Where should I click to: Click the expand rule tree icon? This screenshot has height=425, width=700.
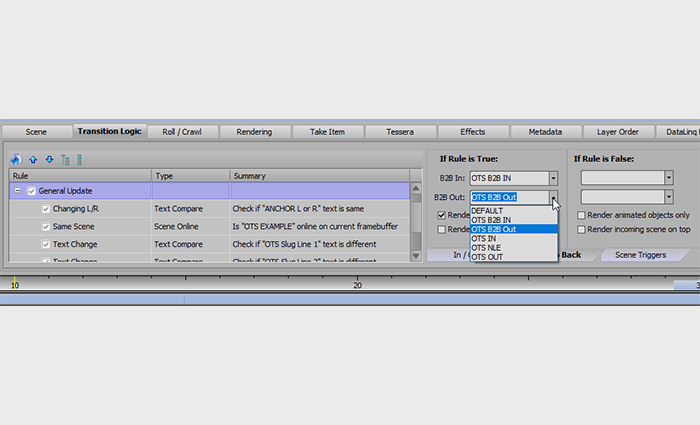(65, 159)
